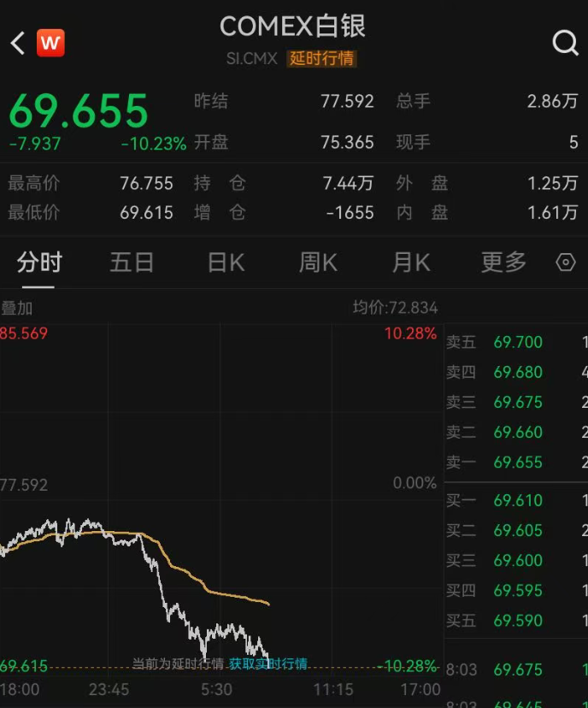The image size is (588, 708).
Task: Select the 分时 intraday tab
Action: [39, 263]
